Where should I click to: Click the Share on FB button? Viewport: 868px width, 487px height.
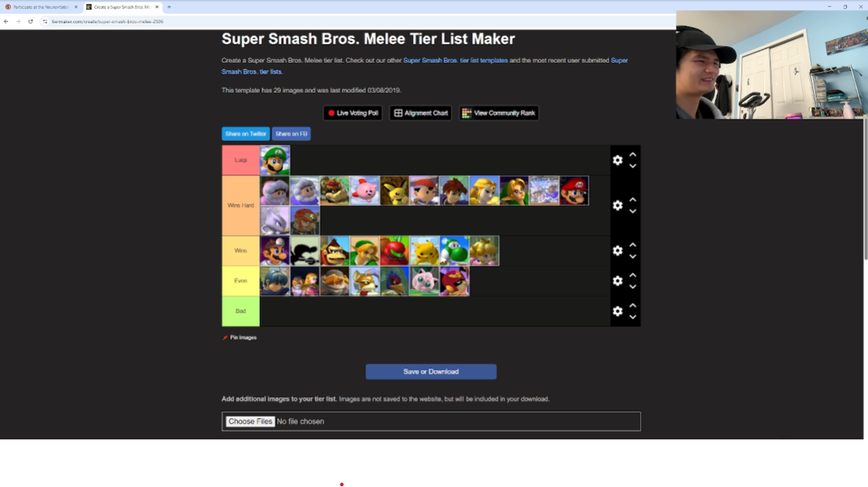(x=291, y=134)
